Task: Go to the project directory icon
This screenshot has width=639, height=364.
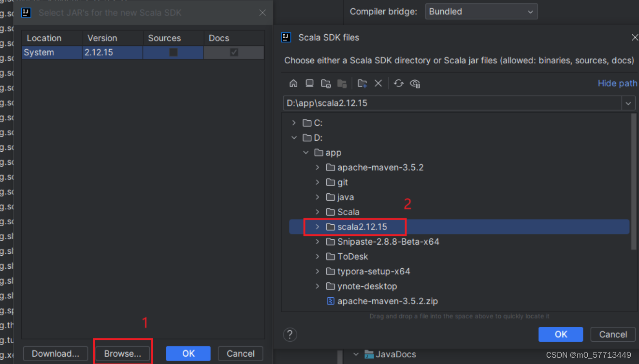Action: tap(326, 83)
